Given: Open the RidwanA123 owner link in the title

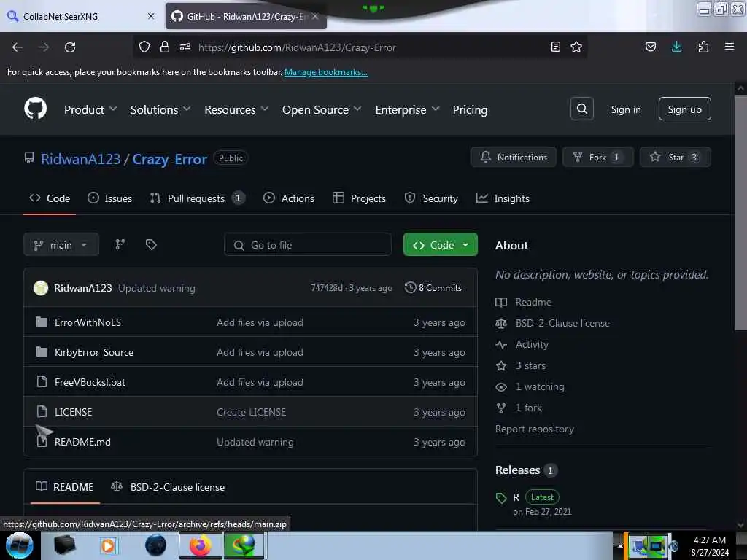Looking at the screenshot, I should tap(80, 158).
